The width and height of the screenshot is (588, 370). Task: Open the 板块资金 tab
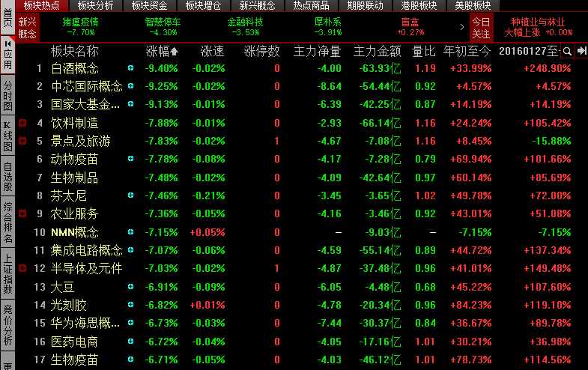click(149, 5)
